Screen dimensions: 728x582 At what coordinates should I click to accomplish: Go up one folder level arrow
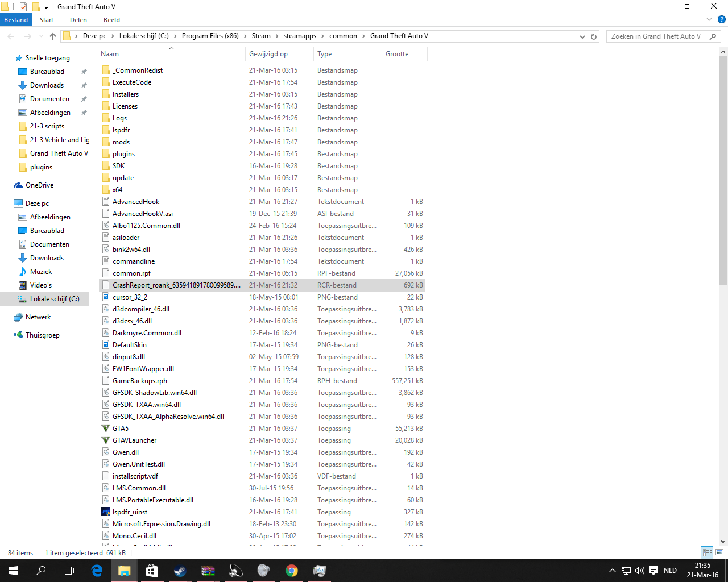click(53, 36)
